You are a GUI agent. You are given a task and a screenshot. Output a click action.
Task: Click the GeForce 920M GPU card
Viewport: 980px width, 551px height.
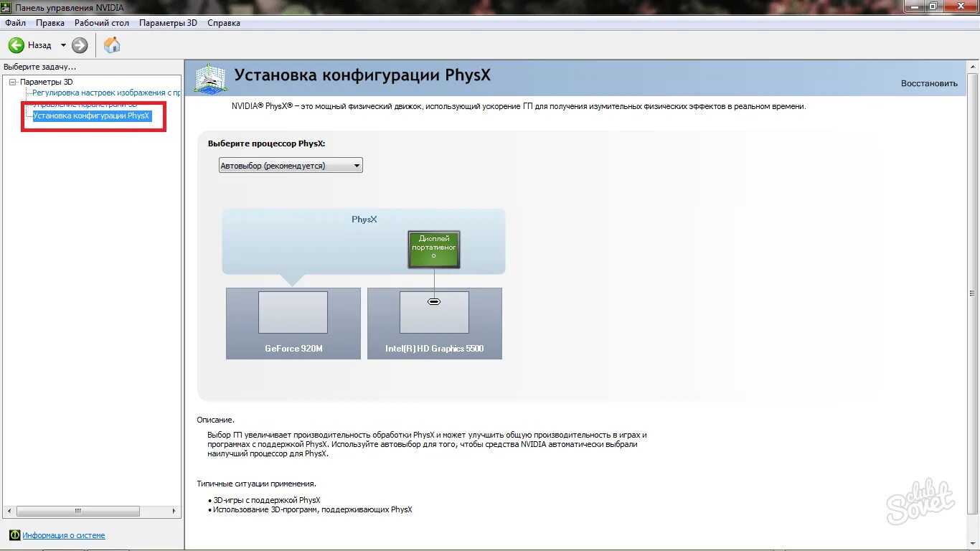coord(293,324)
